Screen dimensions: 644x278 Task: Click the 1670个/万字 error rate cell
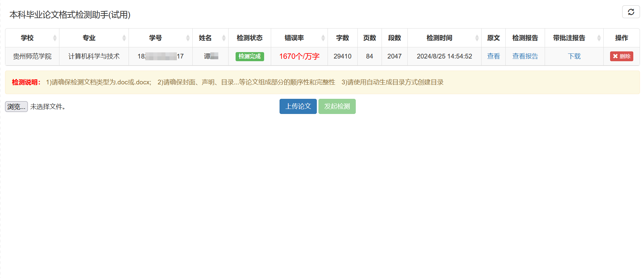[x=299, y=56]
